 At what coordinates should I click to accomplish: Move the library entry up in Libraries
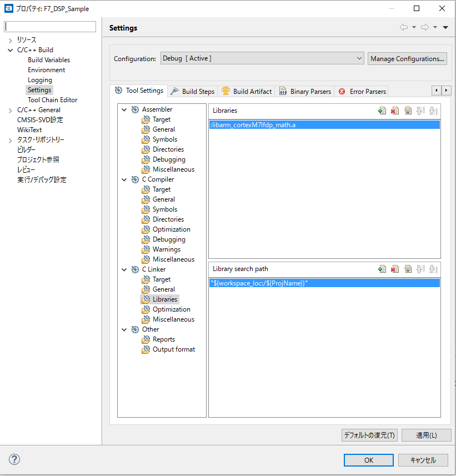tap(420, 111)
